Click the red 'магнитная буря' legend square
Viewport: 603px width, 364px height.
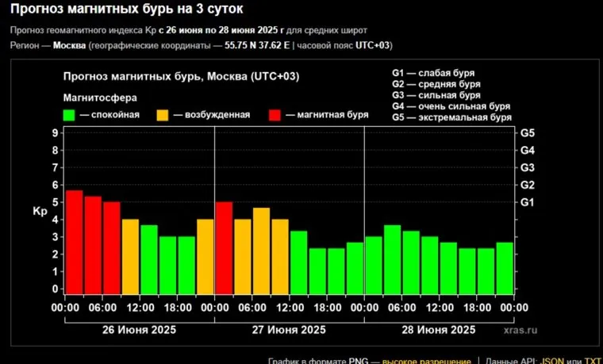[276, 115]
